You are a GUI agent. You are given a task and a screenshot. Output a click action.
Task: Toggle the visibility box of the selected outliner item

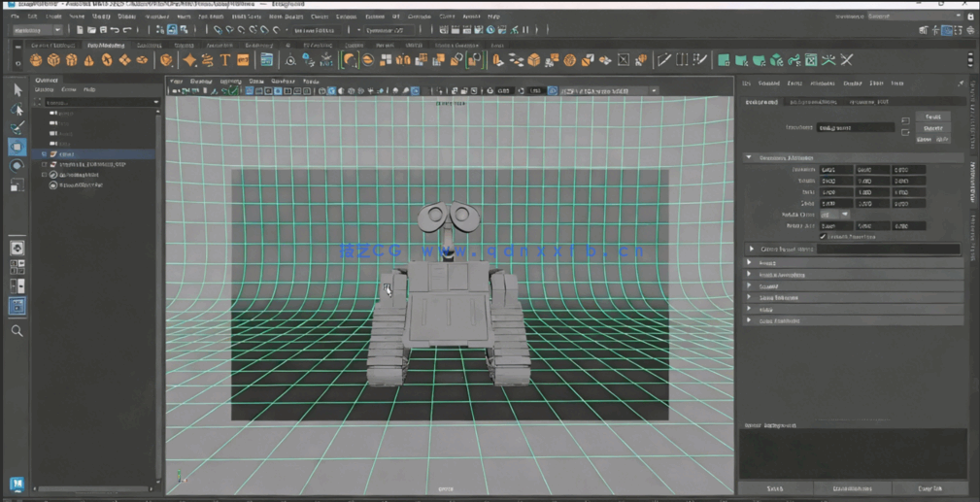coord(45,153)
